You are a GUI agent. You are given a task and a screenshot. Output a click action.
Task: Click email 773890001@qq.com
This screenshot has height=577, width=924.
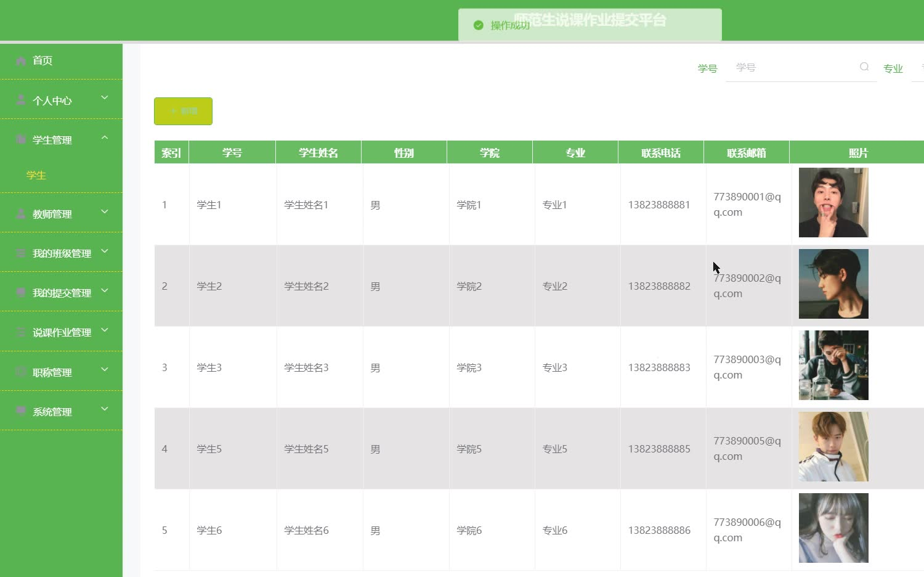(747, 204)
